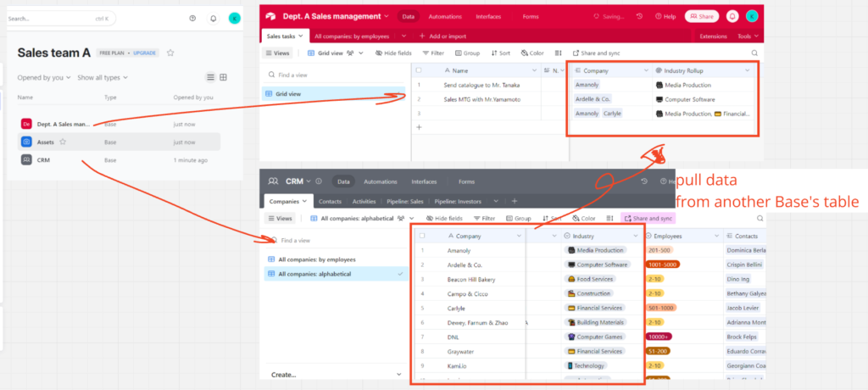Open base history in Dept. A header
The image size is (868, 390).
638,16
